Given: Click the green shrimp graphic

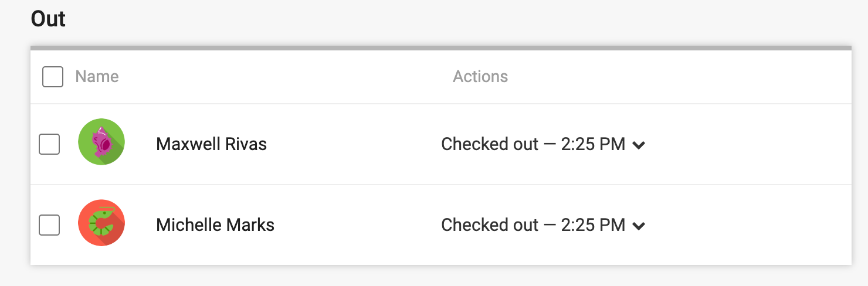Looking at the screenshot, I should (x=102, y=223).
